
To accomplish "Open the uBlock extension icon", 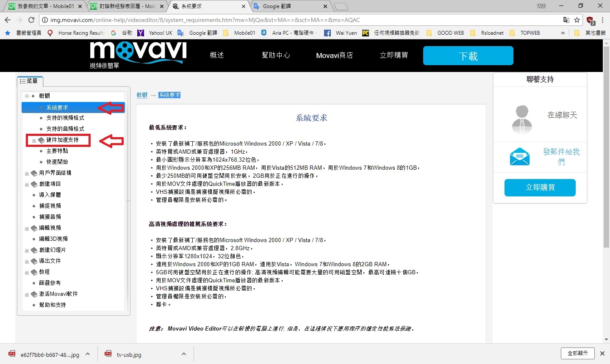I will pyautogui.click(x=591, y=20).
